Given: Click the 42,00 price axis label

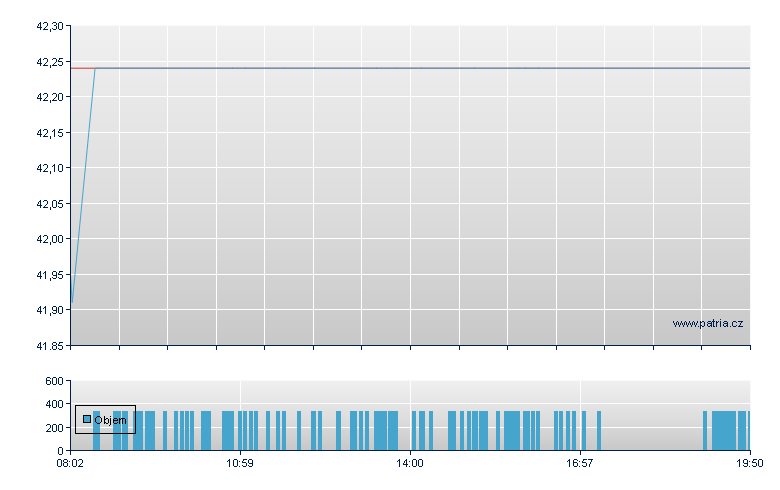Looking at the screenshot, I should click(x=50, y=239).
